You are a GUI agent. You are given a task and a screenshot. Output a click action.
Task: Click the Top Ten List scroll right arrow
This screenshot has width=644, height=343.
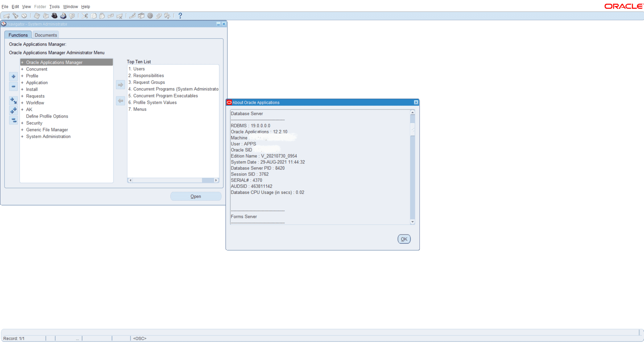point(216,180)
